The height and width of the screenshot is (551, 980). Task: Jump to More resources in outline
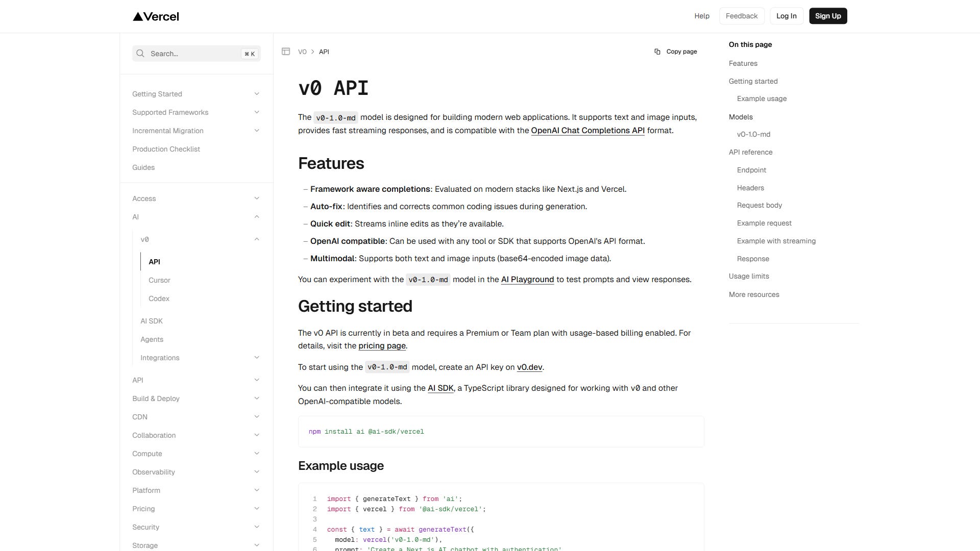[x=754, y=294]
